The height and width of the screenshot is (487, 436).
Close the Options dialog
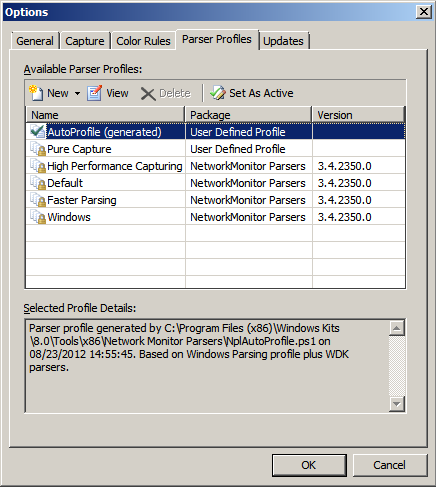coord(424,12)
